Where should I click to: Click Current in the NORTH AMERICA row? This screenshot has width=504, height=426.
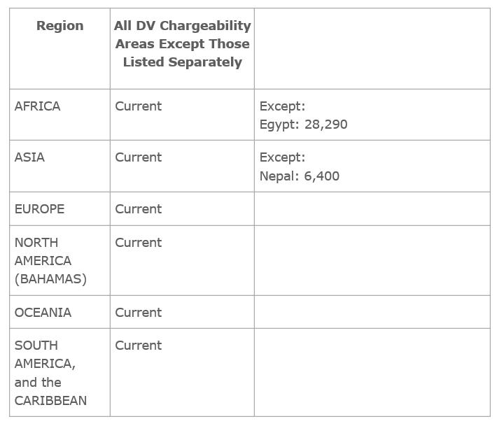[x=138, y=243]
